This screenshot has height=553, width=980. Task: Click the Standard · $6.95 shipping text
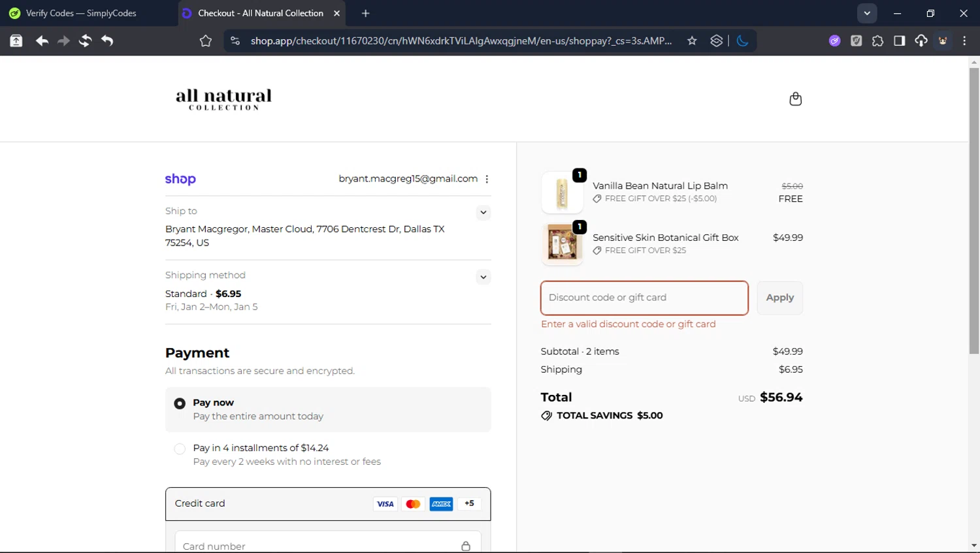tap(203, 294)
